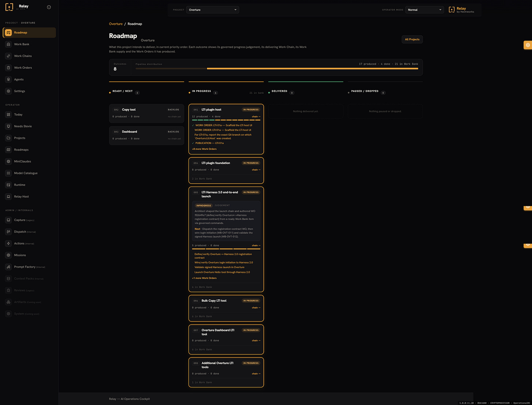The width and height of the screenshot is (532, 405).
Task: Open the Dashboard backlog card
Action: pyautogui.click(x=147, y=135)
